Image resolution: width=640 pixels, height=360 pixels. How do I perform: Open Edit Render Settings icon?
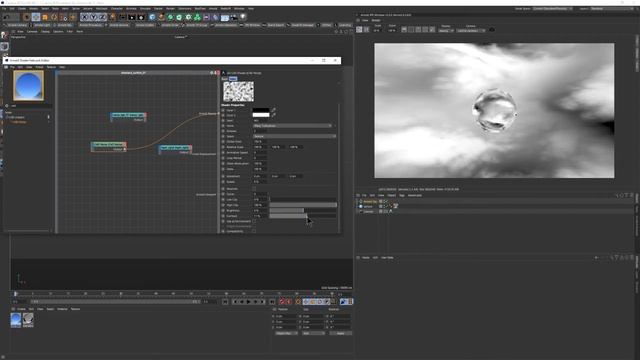141,17
